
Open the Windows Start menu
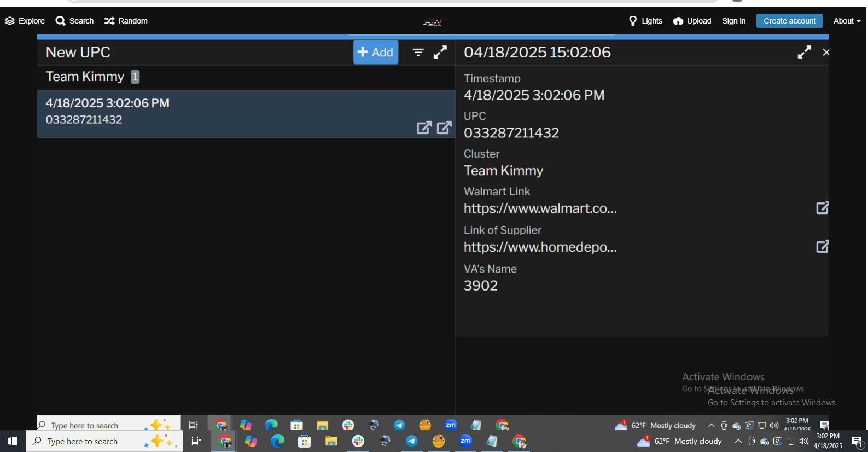[x=13, y=441]
